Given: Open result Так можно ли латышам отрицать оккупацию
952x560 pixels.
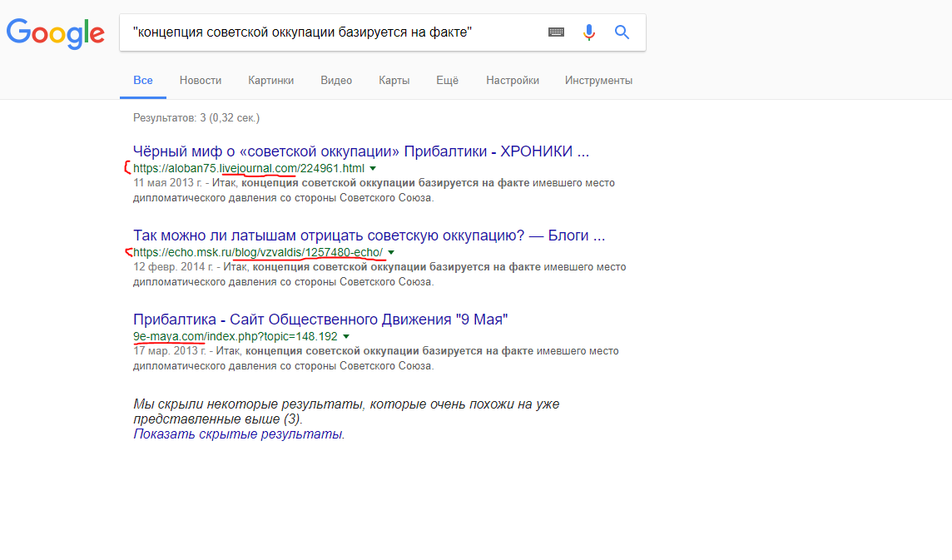Looking at the screenshot, I should [x=369, y=235].
